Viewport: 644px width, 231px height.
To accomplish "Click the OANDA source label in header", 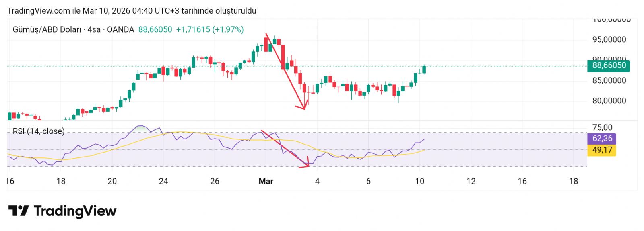I will tap(120, 29).
